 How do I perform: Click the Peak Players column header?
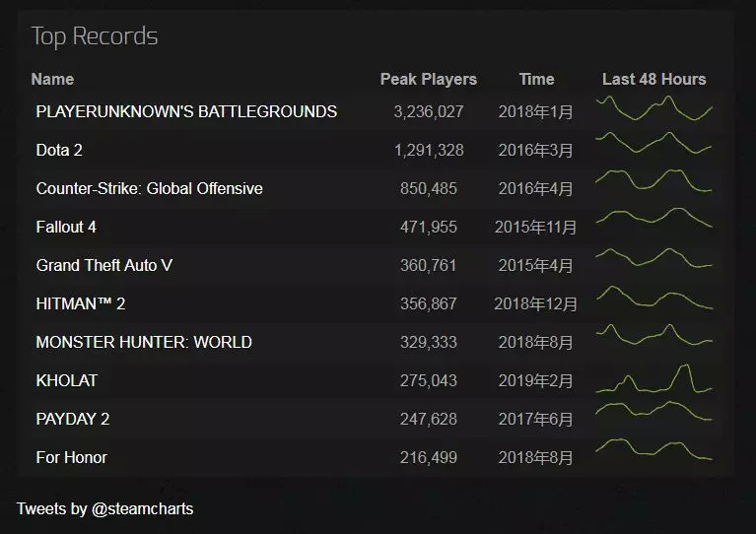(428, 79)
